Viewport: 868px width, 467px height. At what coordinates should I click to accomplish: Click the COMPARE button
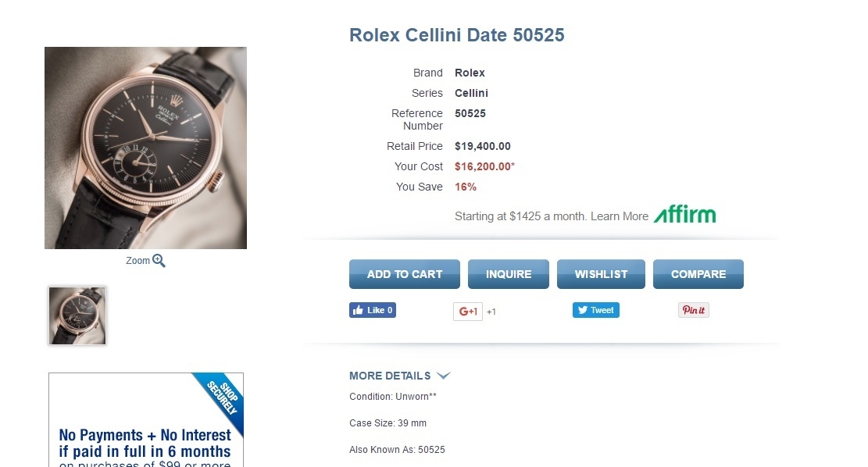point(698,274)
